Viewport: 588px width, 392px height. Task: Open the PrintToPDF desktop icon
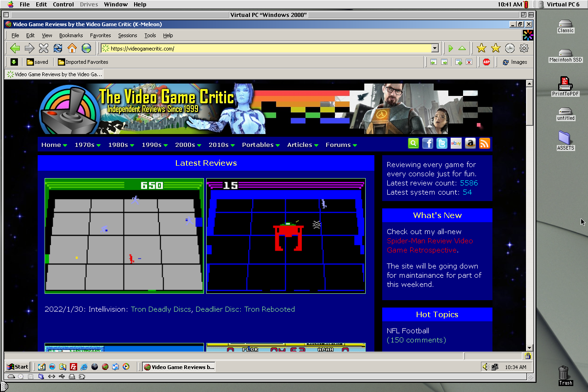click(x=565, y=87)
